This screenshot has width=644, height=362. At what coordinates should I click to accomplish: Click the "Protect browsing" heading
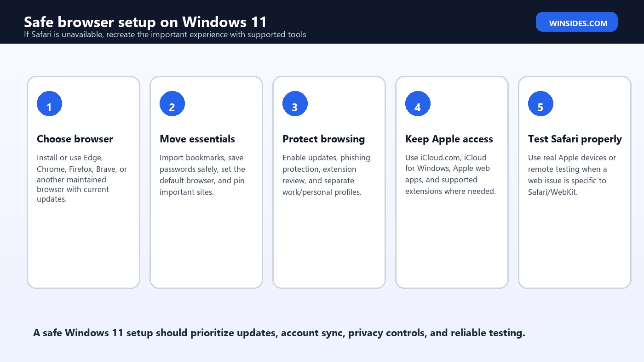point(323,139)
